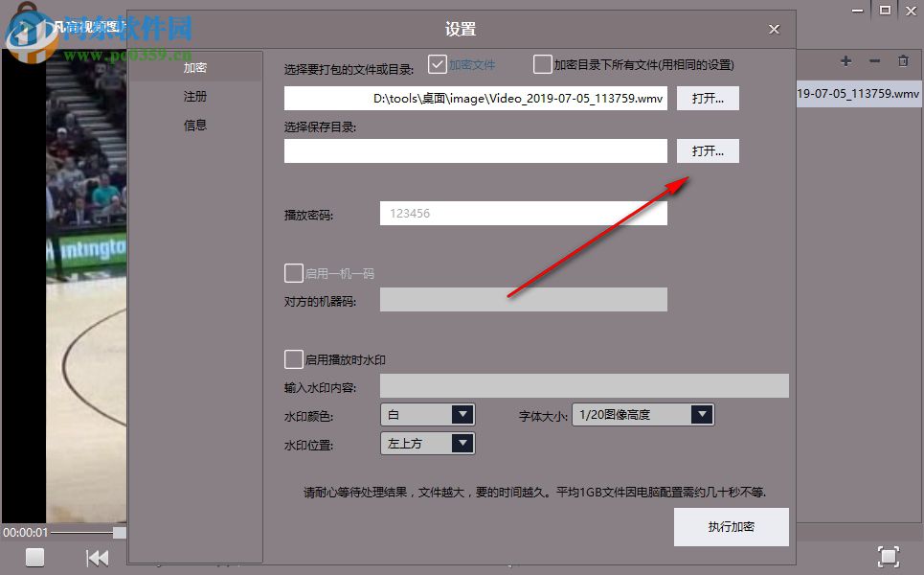The height and width of the screenshot is (575, 924).
Task: Open the 水印颜色 color dropdown
Action: pyautogui.click(x=462, y=414)
